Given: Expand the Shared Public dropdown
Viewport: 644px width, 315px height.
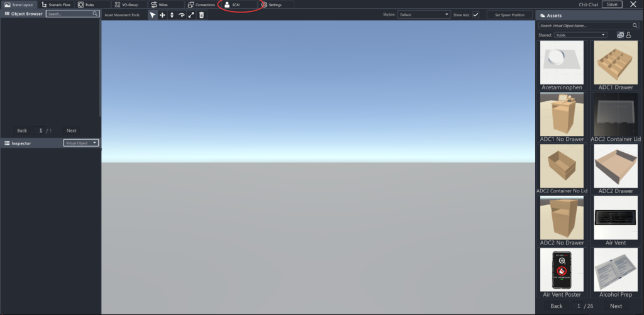Looking at the screenshot, I should click(580, 35).
